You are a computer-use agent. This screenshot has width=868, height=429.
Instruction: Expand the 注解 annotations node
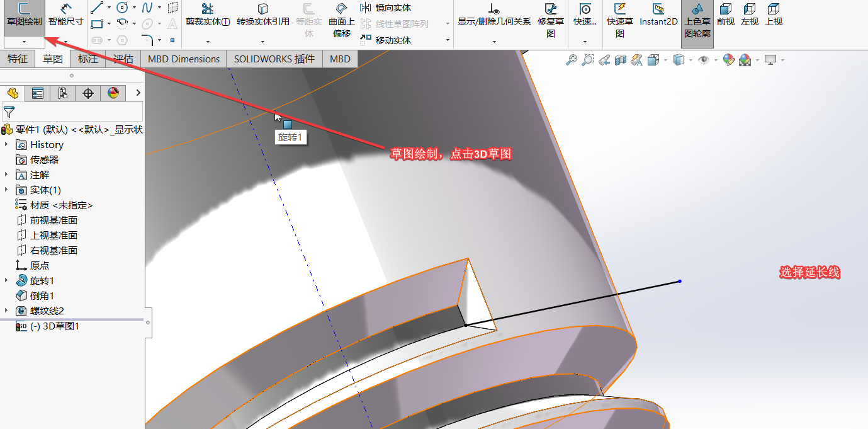6,174
